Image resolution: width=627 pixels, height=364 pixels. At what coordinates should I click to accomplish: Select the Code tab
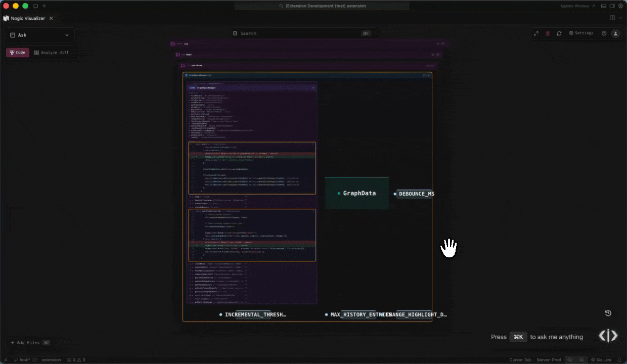pyautogui.click(x=18, y=53)
